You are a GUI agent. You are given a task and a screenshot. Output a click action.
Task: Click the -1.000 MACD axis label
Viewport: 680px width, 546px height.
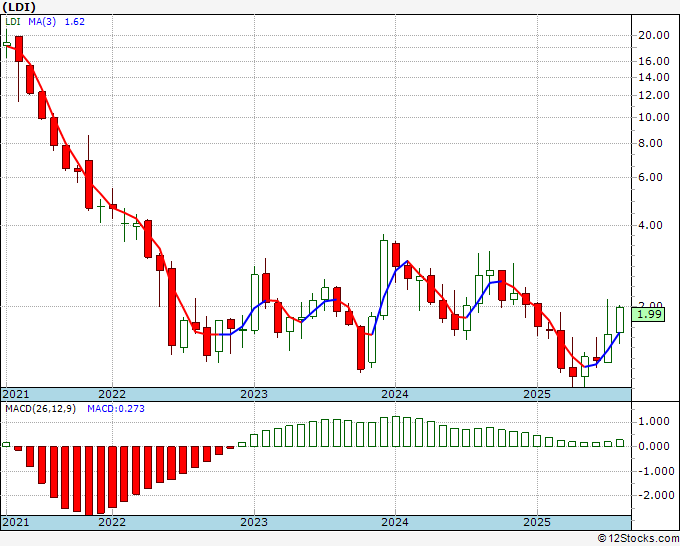click(654, 471)
